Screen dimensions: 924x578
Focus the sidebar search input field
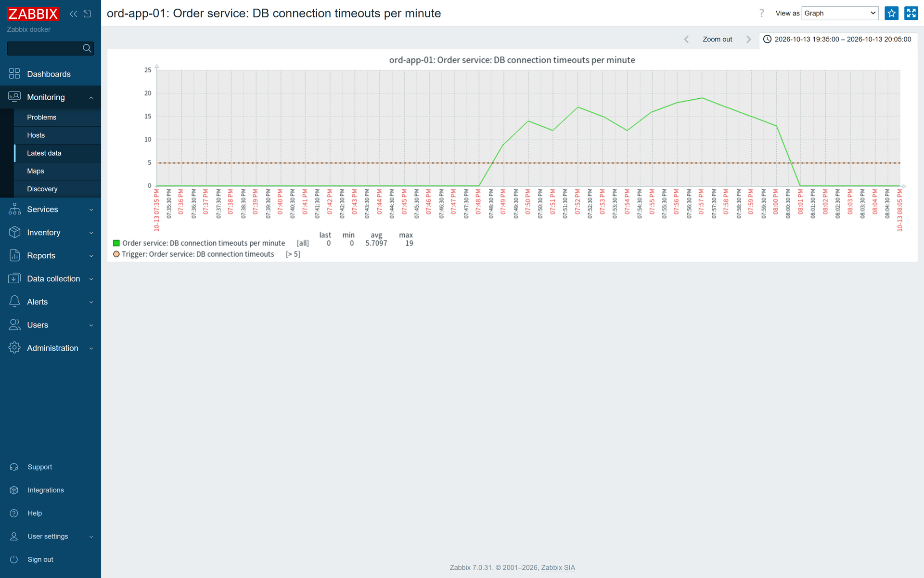click(44, 48)
